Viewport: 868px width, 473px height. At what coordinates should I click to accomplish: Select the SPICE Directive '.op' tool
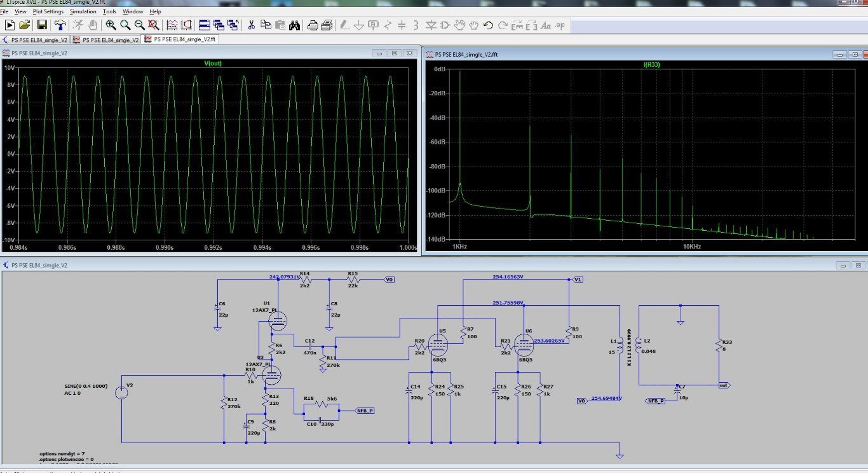tap(560, 25)
